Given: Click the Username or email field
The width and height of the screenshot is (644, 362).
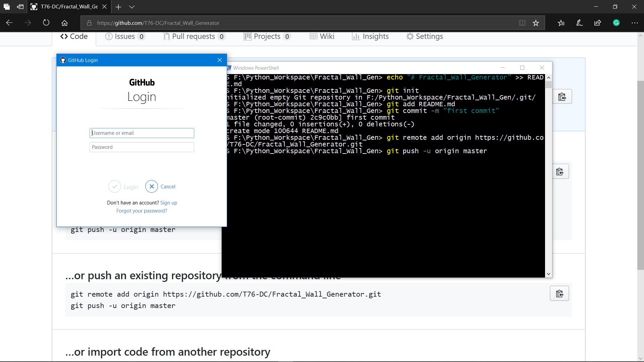Looking at the screenshot, I should tap(142, 133).
